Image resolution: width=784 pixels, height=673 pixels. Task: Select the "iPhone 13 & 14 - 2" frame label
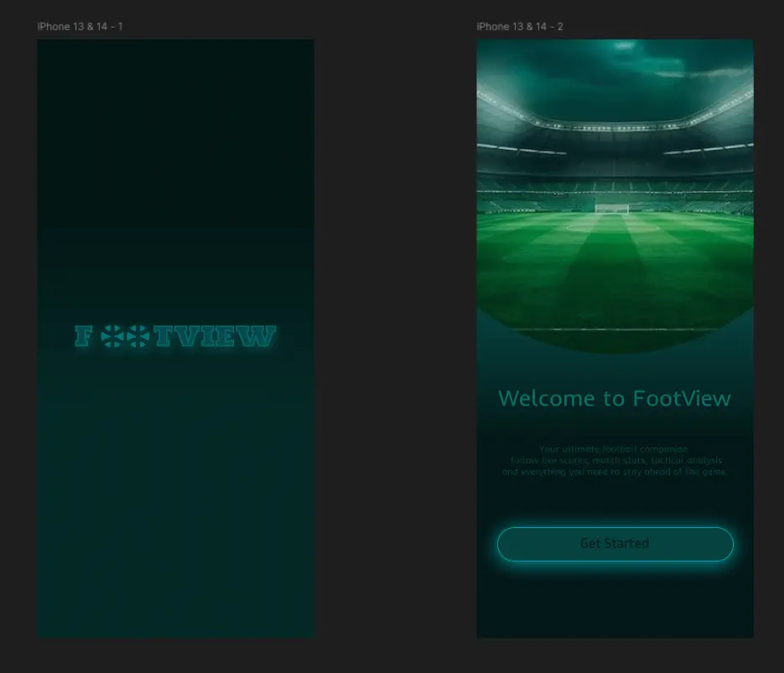pos(520,27)
